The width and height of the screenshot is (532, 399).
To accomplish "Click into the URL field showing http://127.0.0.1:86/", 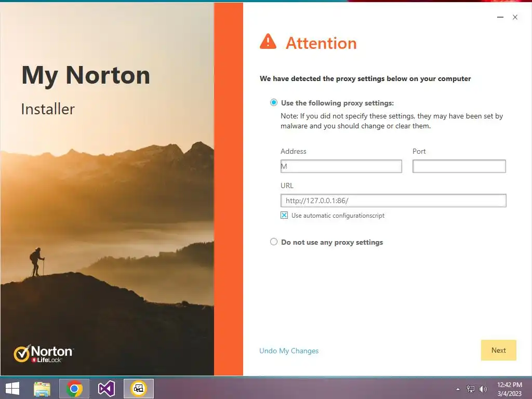I will click(x=393, y=201).
